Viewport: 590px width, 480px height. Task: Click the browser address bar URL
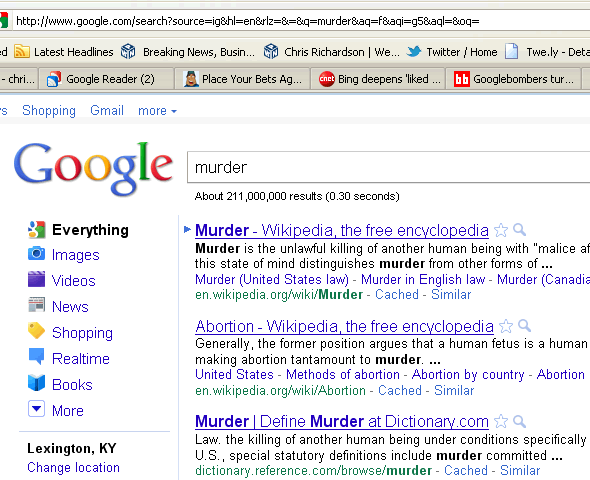[x=301, y=21]
